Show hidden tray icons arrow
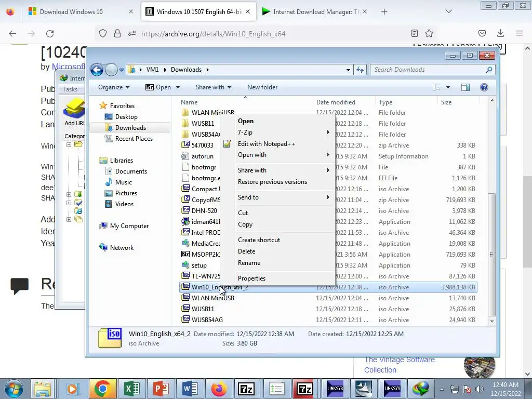 (442, 389)
